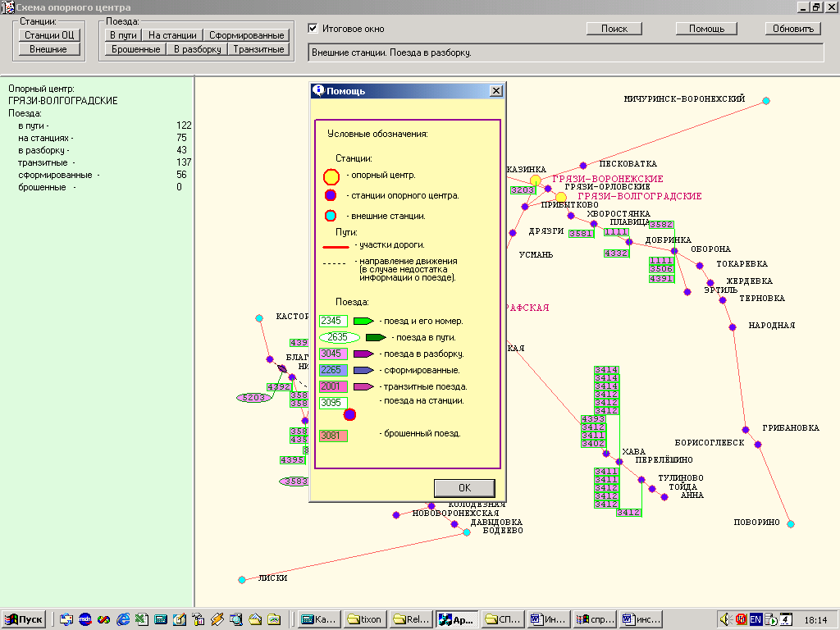Click the status field Внешние станции. Поезда в разборку
The width and height of the screenshot is (840, 630).
(566, 52)
